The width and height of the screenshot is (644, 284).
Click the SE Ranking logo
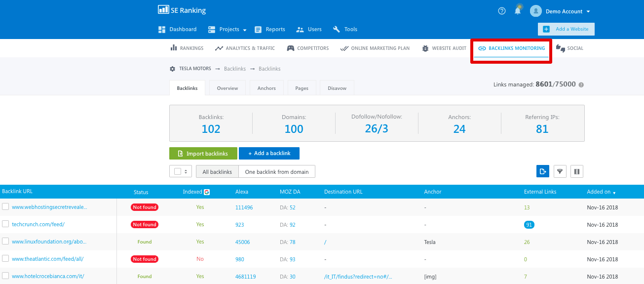(x=182, y=10)
